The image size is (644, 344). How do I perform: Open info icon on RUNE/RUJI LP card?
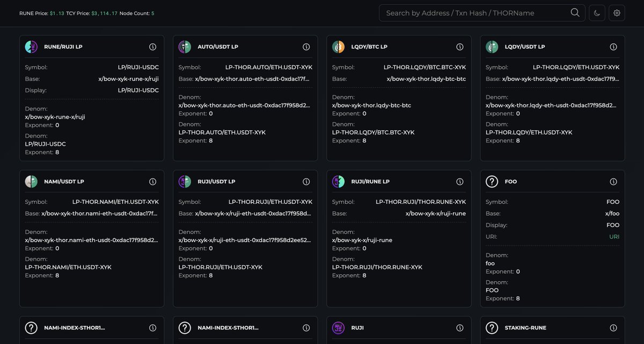[x=153, y=47]
